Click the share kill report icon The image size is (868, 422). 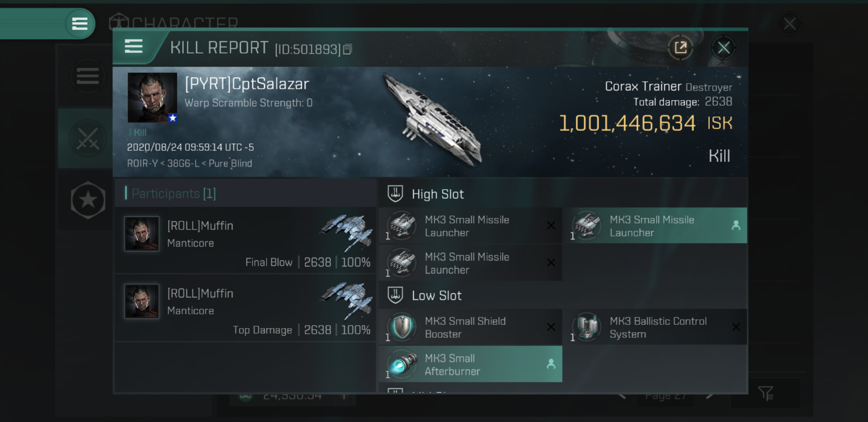pos(680,47)
